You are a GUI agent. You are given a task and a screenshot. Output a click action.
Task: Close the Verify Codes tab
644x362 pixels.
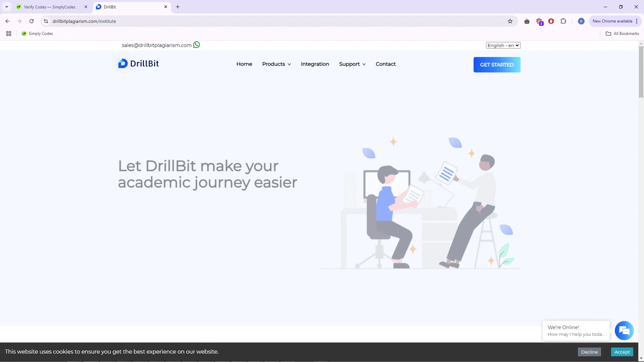tap(86, 7)
